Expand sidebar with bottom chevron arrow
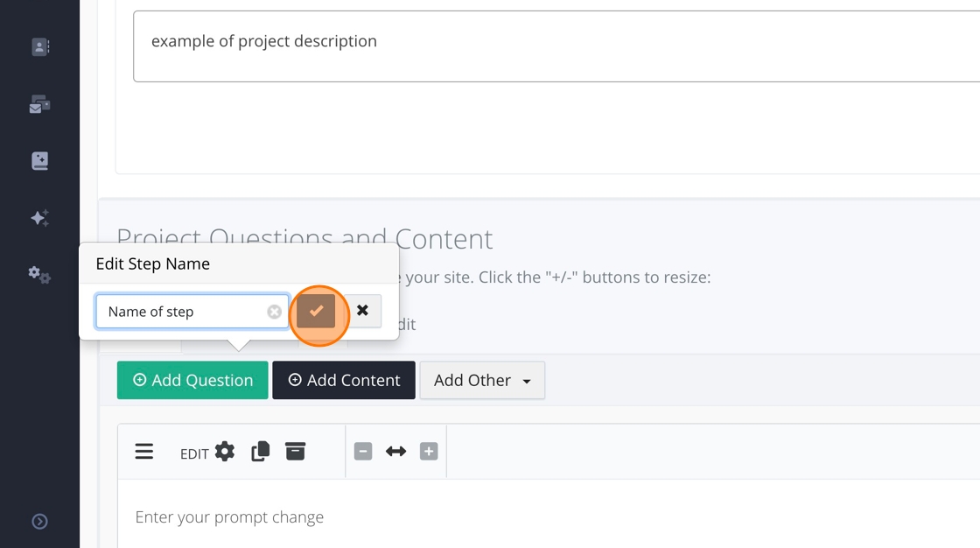 [x=40, y=522]
